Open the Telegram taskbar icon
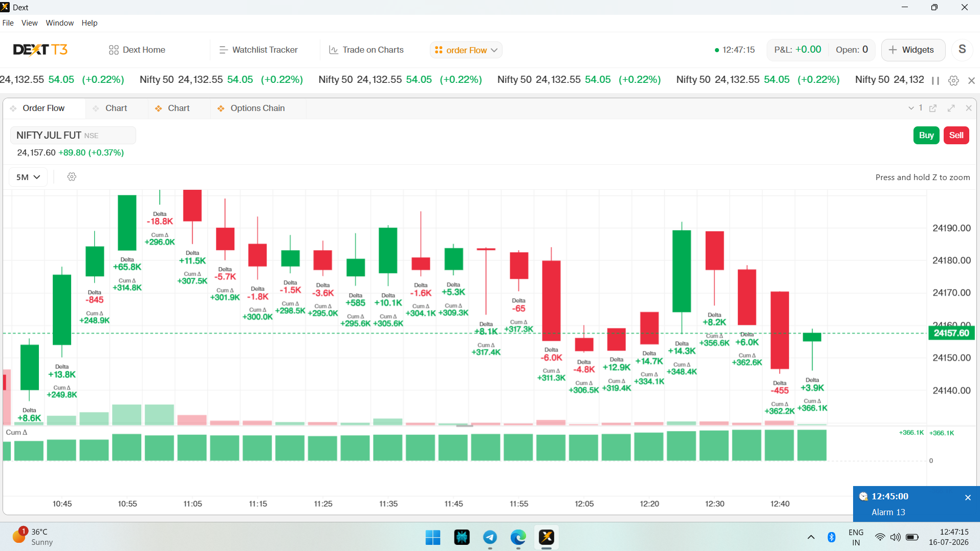The image size is (980, 551). 490,537
